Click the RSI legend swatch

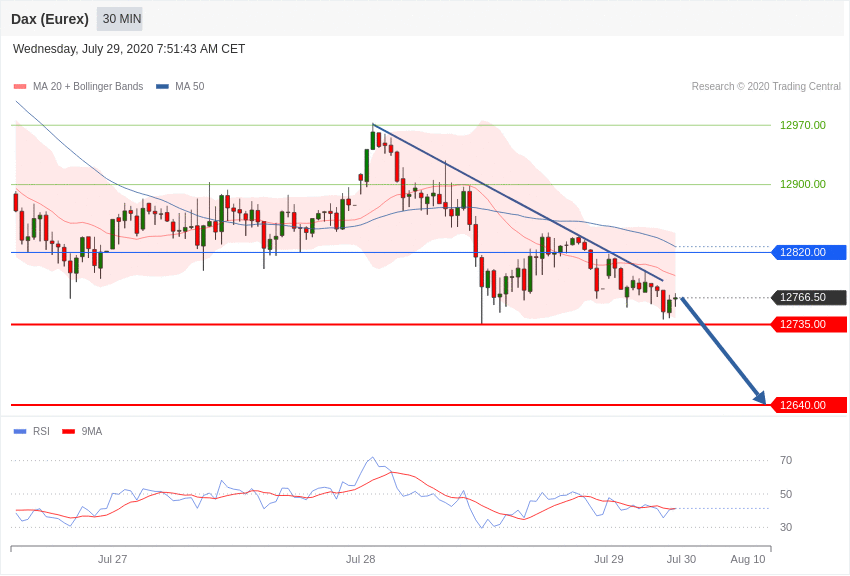point(20,431)
